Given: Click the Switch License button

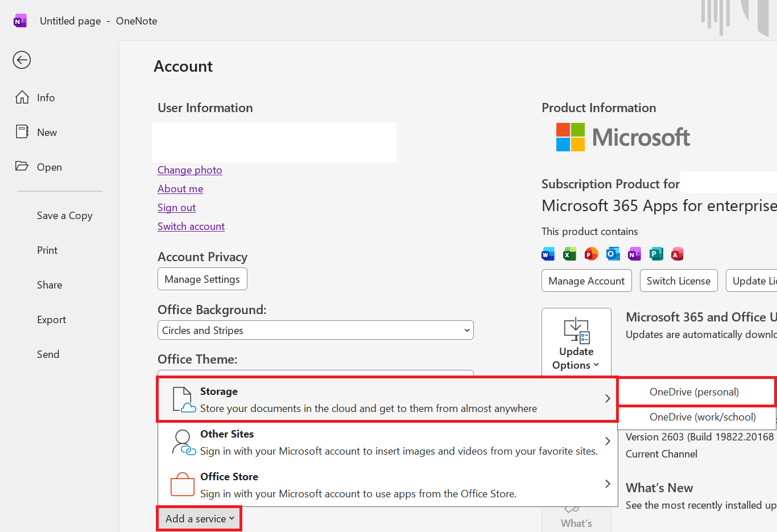Looking at the screenshot, I should 679,281.
